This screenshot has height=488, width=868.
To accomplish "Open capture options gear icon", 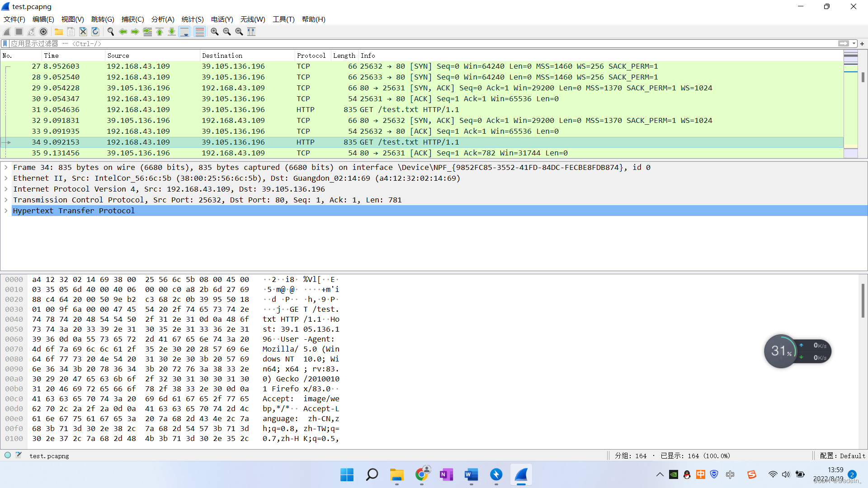I will pyautogui.click(x=43, y=32).
